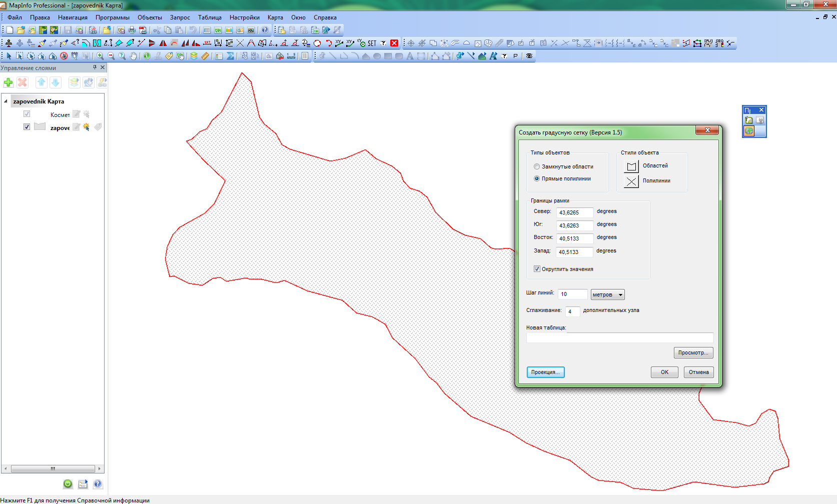Open the метров units dropdown
This screenshot has height=504, width=837.
pos(607,294)
